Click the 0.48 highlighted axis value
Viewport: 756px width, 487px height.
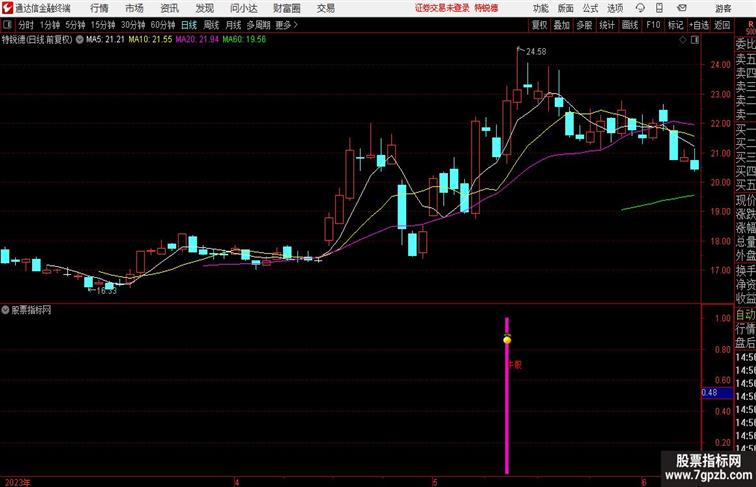pos(716,393)
